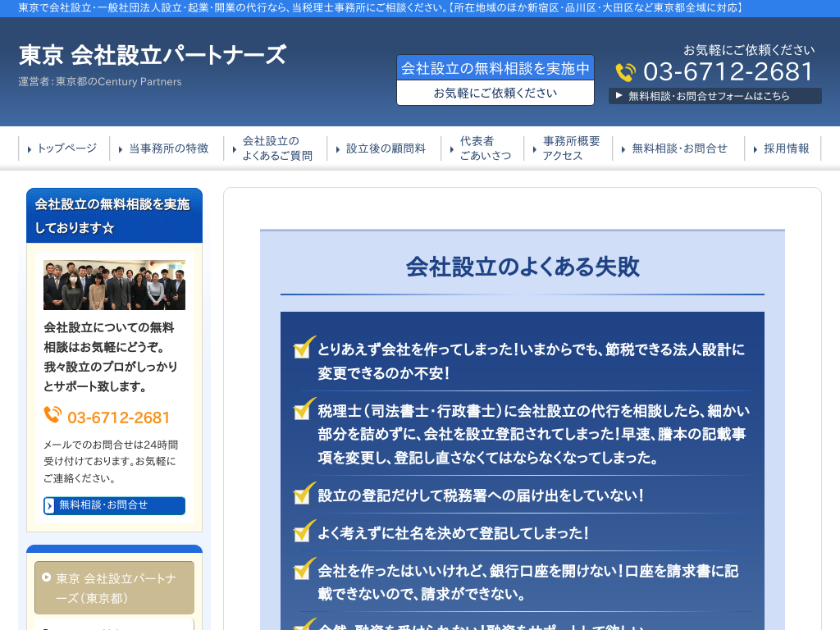
Task: Open the 無料相談·お問合せフォームはこちら link
Action: pos(714,96)
